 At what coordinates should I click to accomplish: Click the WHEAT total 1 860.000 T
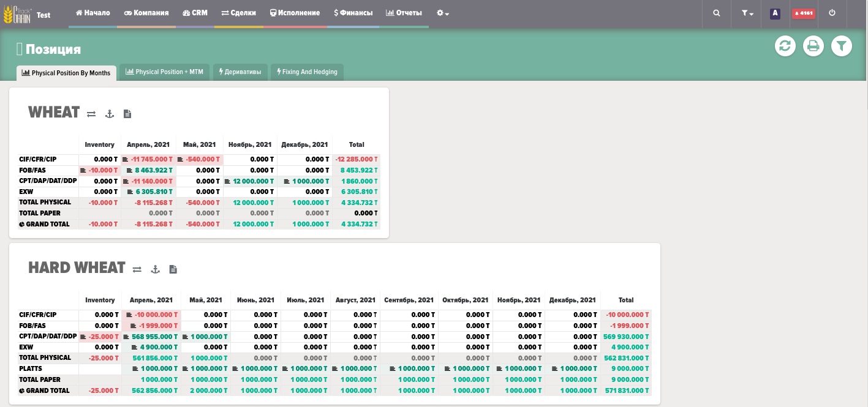359,182
